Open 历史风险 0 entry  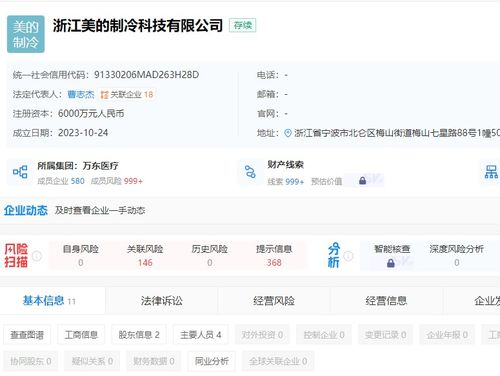click(210, 256)
